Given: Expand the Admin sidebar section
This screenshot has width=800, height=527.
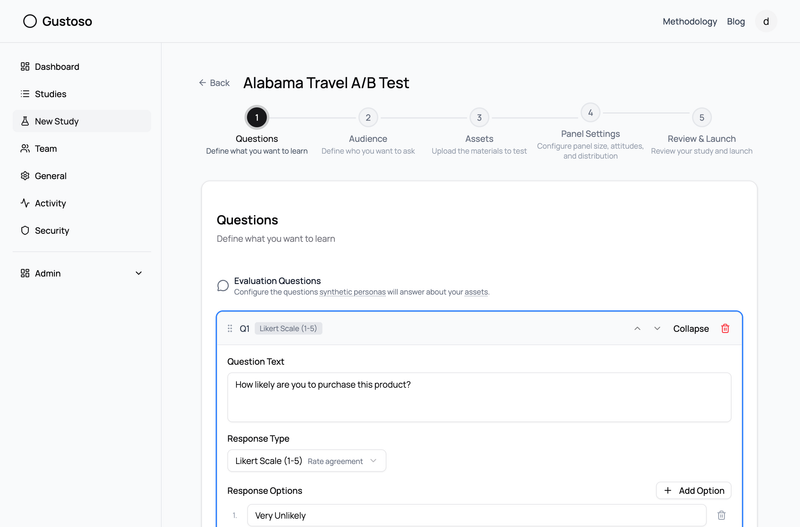Looking at the screenshot, I should coord(139,273).
